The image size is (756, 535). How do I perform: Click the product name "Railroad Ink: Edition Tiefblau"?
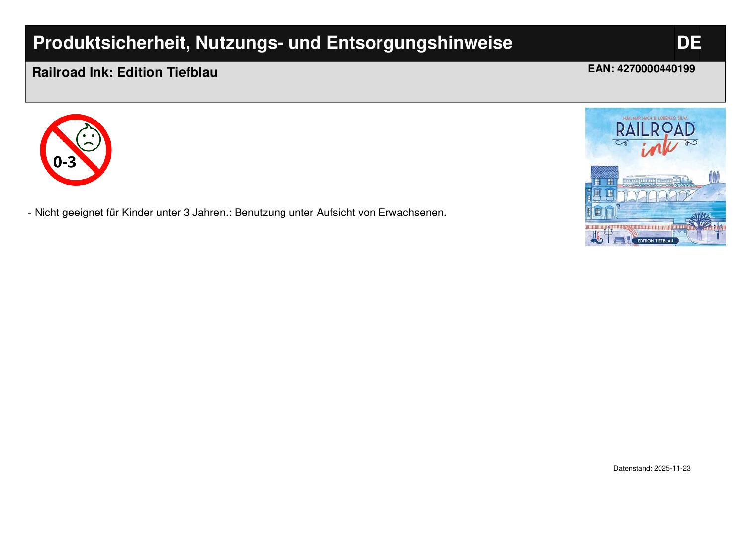tap(125, 72)
